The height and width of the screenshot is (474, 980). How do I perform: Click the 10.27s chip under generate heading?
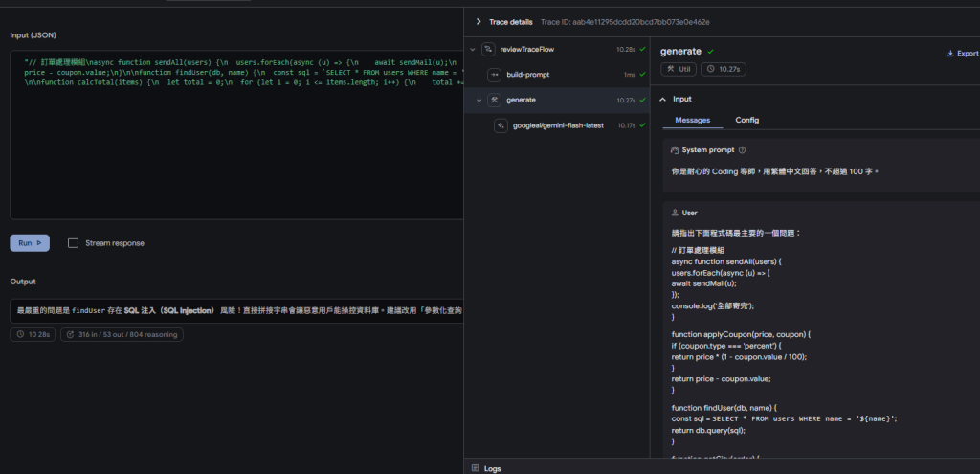pos(724,69)
